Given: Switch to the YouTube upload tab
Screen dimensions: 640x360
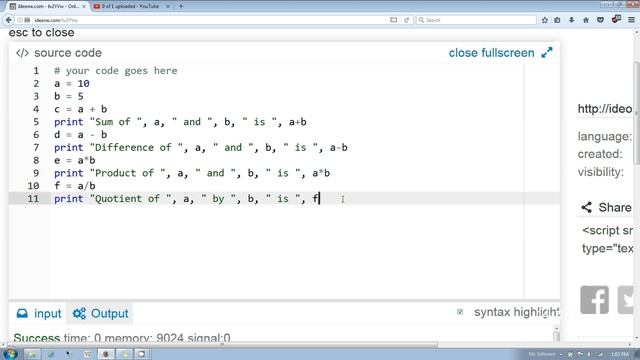Looking at the screenshot, I should click(x=131, y=6).
